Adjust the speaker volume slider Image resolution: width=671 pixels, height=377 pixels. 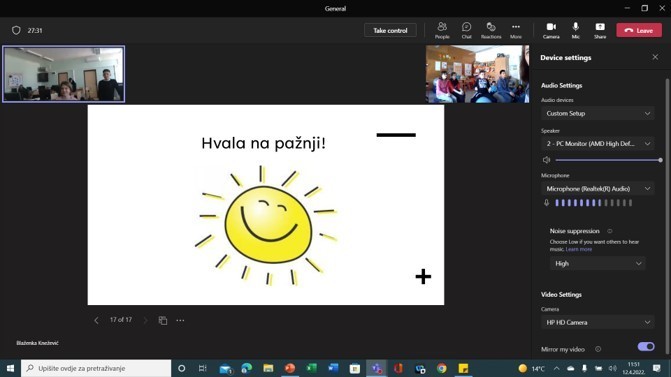coord(608,160)
